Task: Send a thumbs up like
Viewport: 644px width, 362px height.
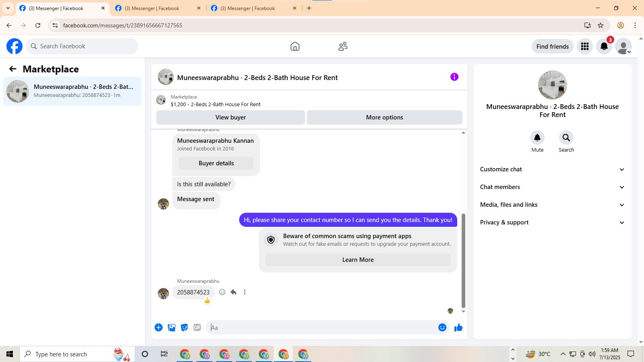Action: pos(458,327)
